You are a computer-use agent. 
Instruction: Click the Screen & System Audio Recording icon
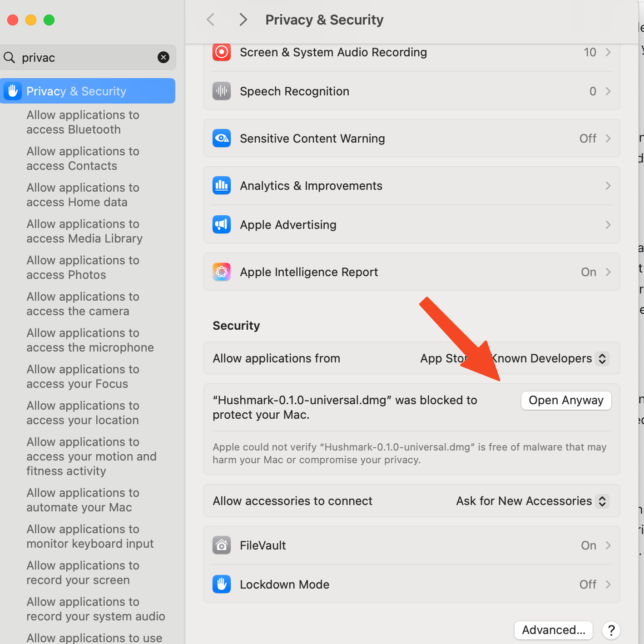coord(222,52)
